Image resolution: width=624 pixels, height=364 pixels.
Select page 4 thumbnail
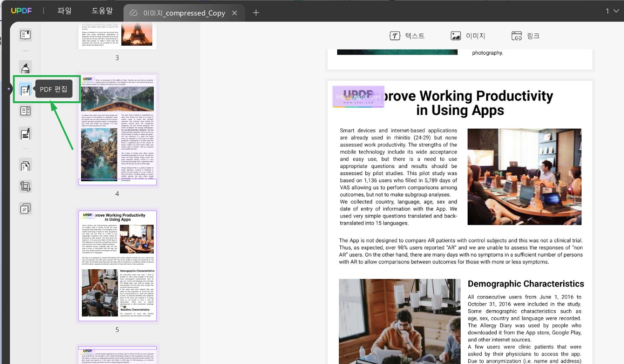tap(117, 129)
